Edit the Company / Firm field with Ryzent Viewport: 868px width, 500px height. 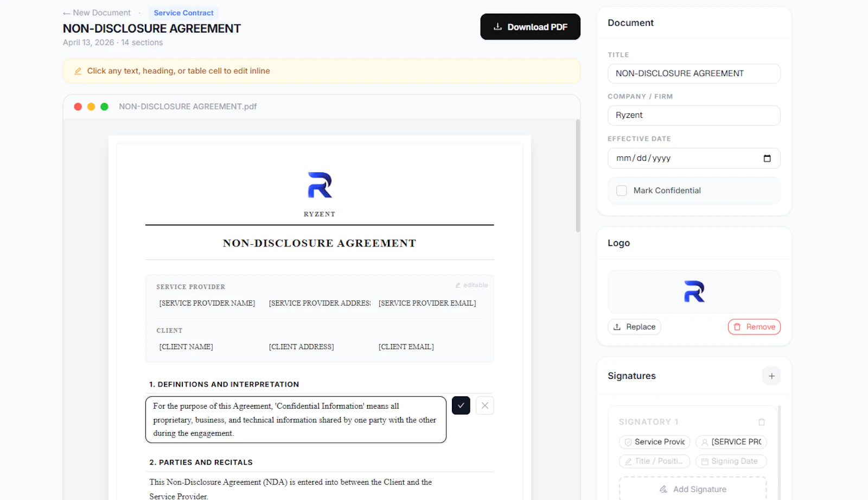click(694, 115)
